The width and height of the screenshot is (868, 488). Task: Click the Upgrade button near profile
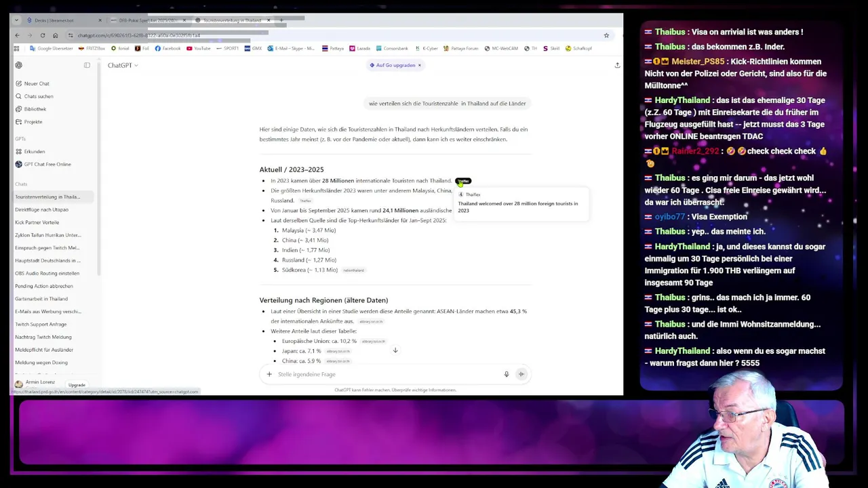click(x=77, y=385)
